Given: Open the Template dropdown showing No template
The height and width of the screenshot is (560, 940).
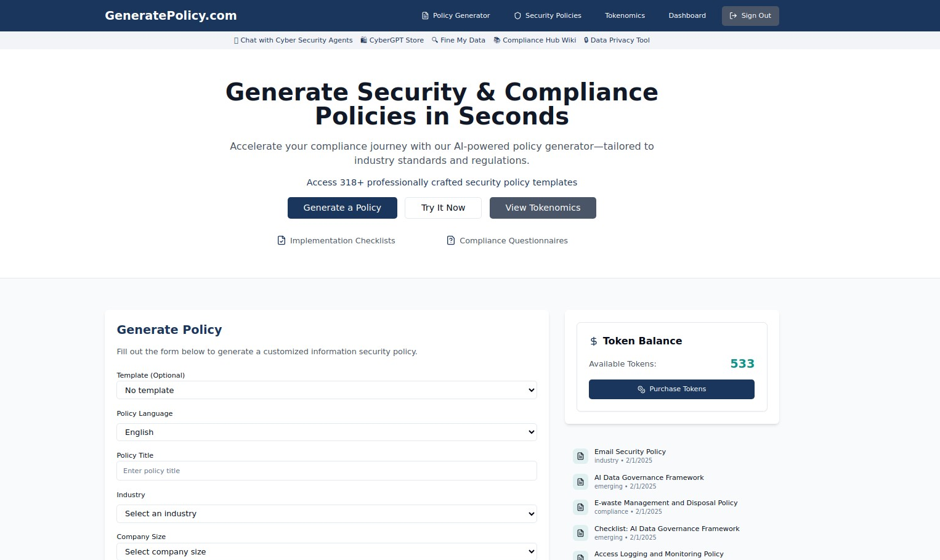Looking at the screenshot, I should coord(326,390).
